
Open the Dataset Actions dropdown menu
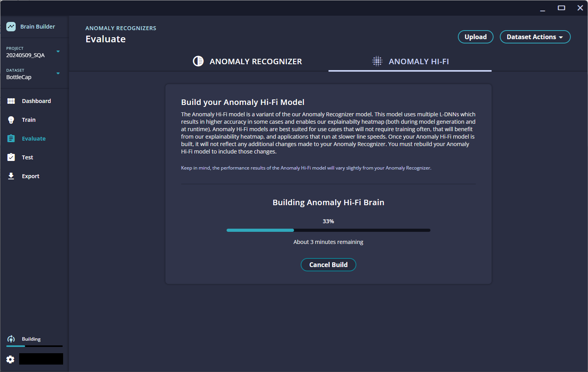click(x=535, y=37)
